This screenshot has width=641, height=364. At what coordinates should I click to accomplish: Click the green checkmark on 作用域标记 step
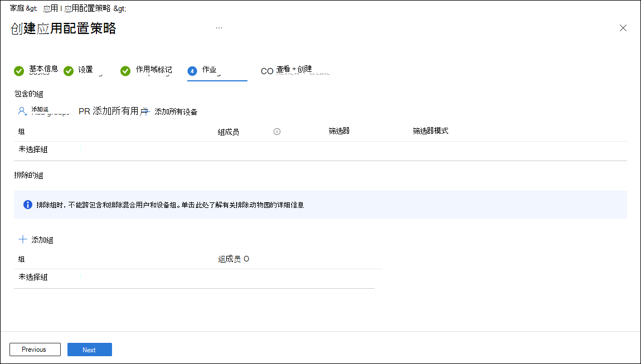125,71
